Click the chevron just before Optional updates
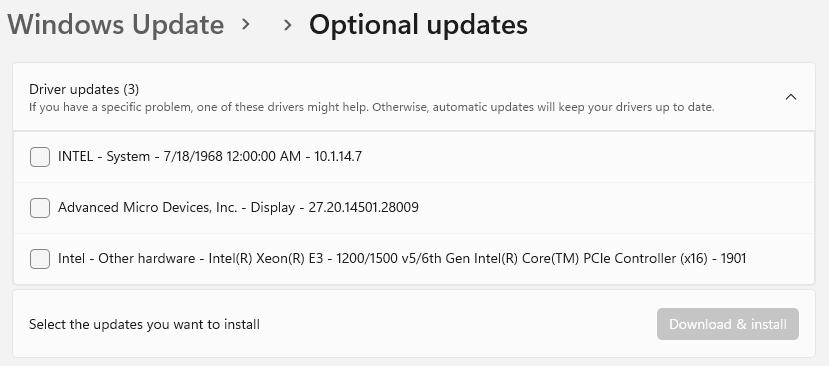 pyautogui.click(x=288, y=24)
